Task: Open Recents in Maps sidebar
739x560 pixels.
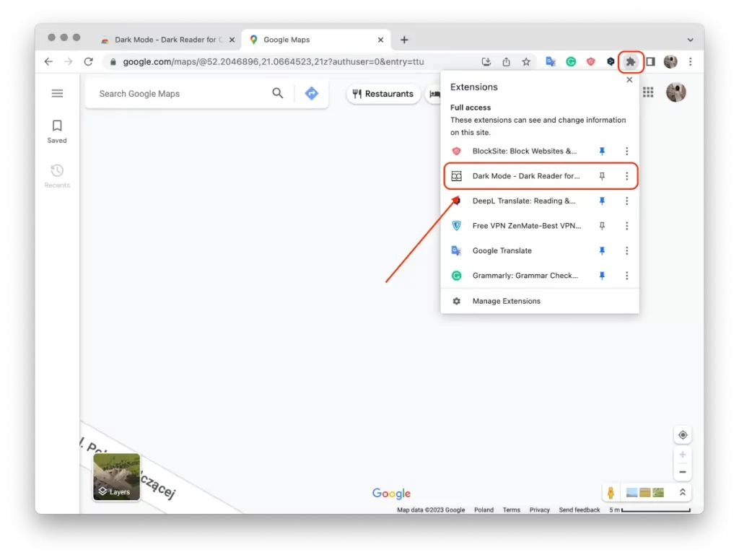Action: click(x=57, y=176)
